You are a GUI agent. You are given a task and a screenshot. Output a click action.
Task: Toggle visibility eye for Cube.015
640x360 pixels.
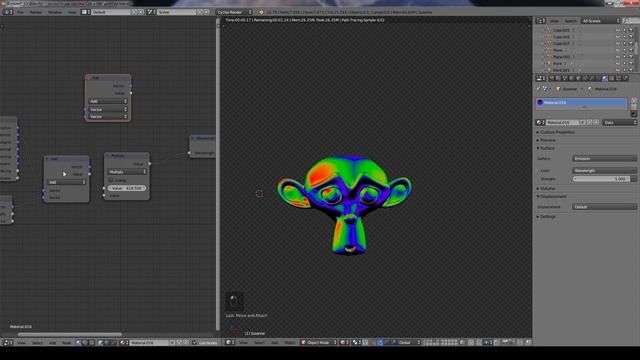(618, 30)
